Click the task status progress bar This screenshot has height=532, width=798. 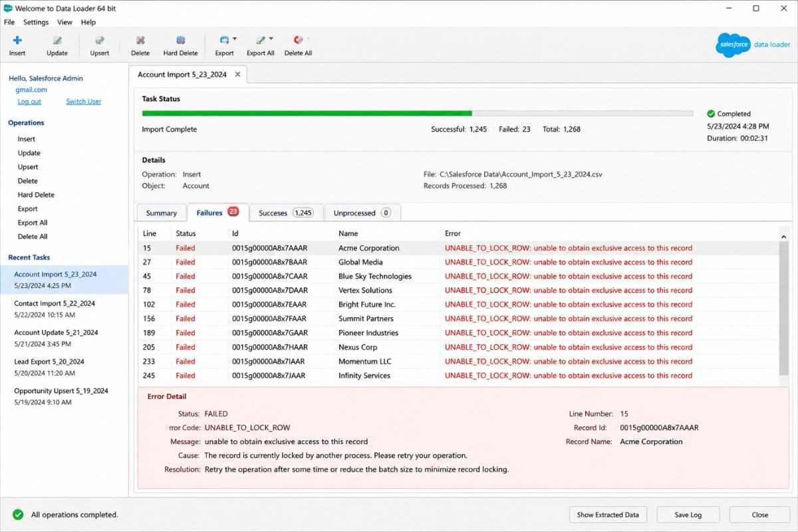(418, 114)
